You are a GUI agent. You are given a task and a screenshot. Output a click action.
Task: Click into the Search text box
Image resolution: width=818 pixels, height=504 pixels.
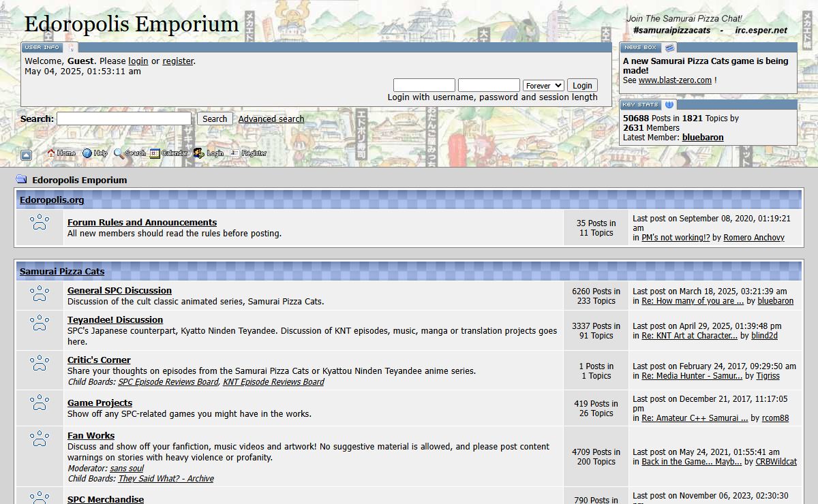click(124, 119)
